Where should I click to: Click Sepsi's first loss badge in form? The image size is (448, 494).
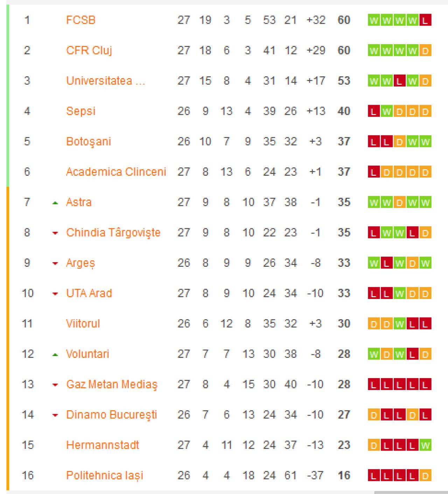[x=374, y=111]
